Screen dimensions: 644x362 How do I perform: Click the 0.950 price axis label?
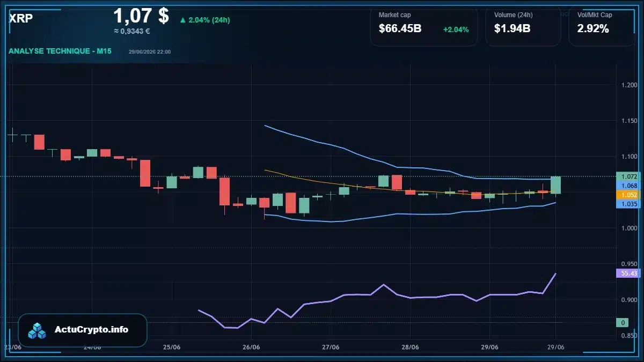click(629, 264)
